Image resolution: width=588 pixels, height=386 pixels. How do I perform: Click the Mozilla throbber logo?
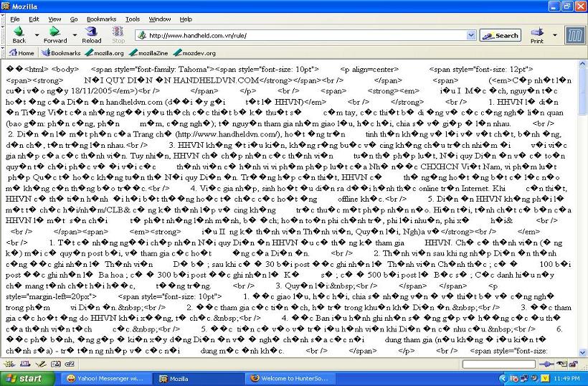tap(575, 35)
